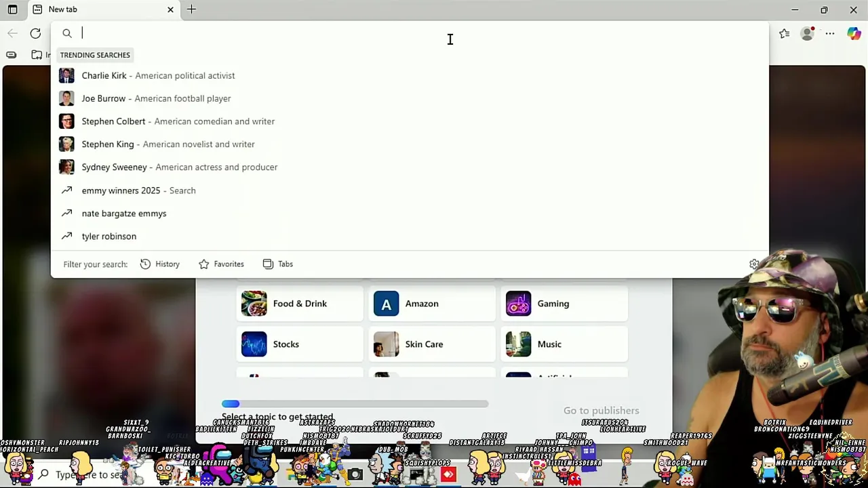Screen dimensions: 868x488
Task: Filter search by Tabs
Action: point(278,264)
